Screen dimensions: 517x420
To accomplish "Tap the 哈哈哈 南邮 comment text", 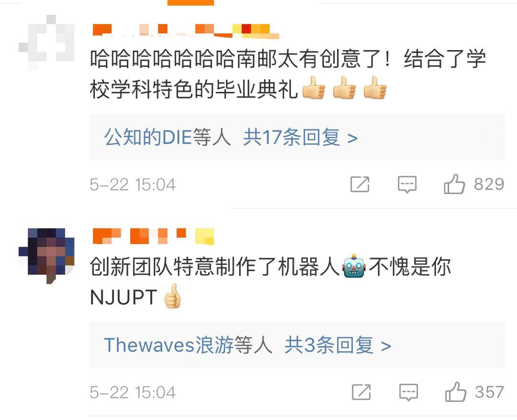I will [288, 74].
